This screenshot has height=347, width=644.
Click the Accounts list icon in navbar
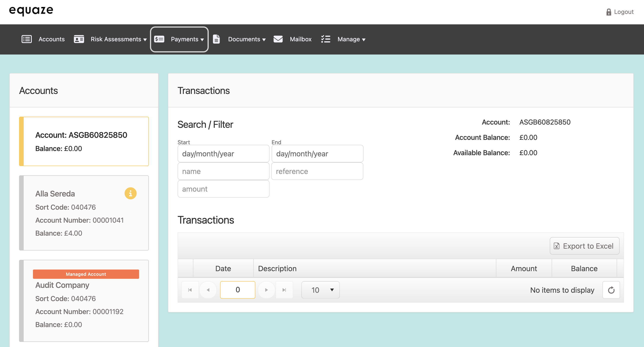26,39
